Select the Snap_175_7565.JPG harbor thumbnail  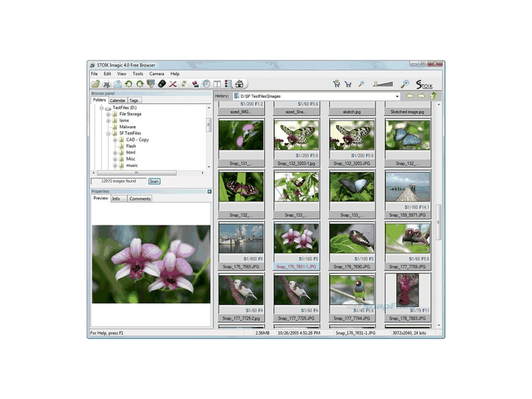tap(241, 246)
